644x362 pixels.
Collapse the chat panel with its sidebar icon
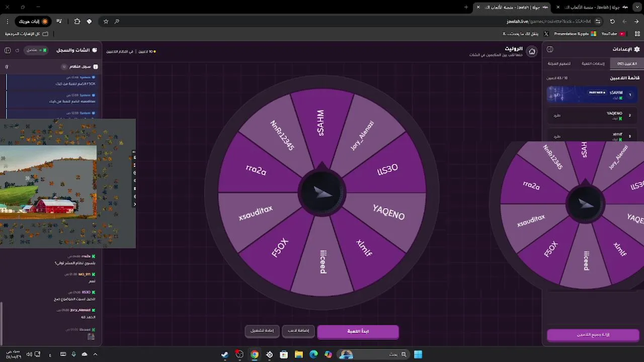8,50
